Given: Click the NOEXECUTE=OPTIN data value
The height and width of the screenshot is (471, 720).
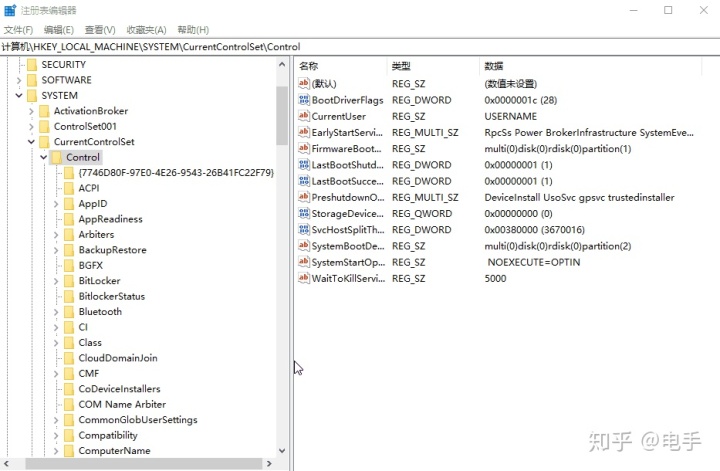Looking at the screenshot, I should click(x=534, y=262).
